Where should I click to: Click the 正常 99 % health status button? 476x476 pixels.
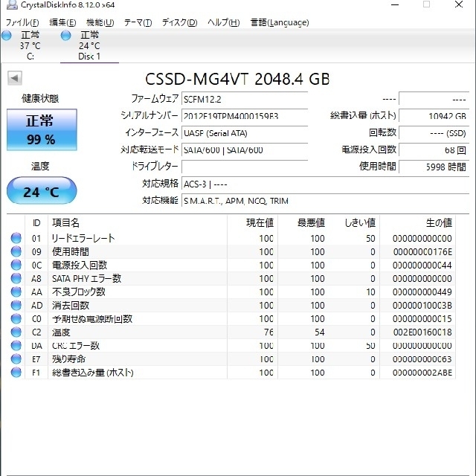click(42, 129)
